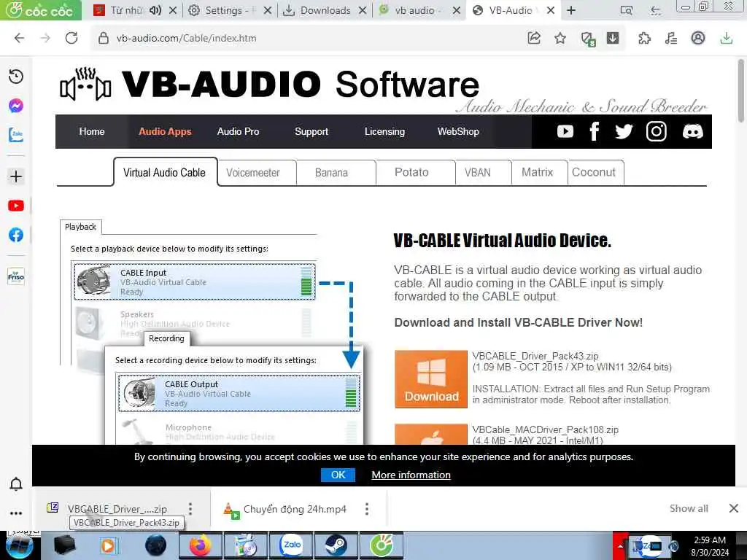This screenshot has width=747, height=560.
Task: Open the sidebar three-dots more menu
Action: (x=16, y=513)
